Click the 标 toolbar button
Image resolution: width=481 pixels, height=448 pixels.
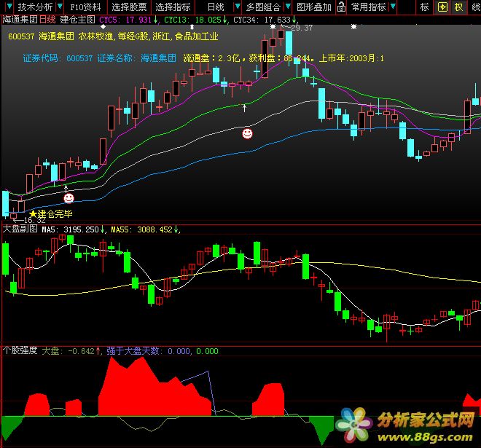[x=425, y=7]
